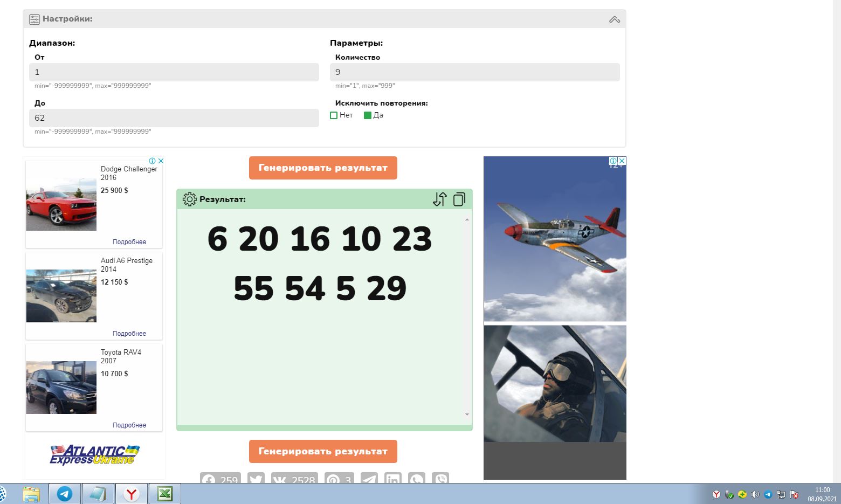Click the gear icon next to Результат
841x504 pixels.
189,199
